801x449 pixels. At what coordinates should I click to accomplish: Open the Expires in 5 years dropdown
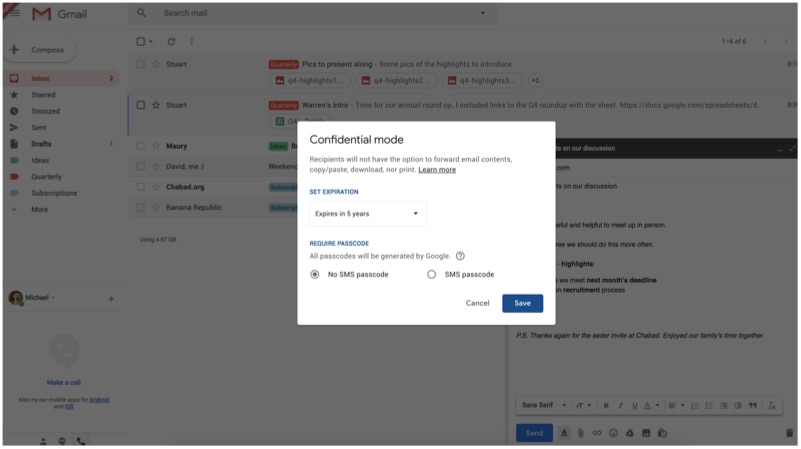[367, 213]
